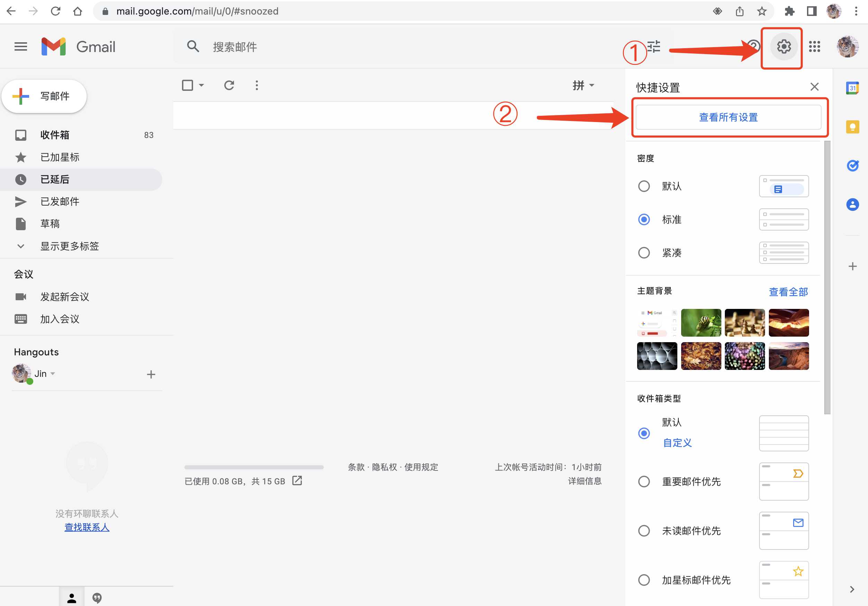Open search filter options icon
868x606 pixels.
(x=654, y=46)
